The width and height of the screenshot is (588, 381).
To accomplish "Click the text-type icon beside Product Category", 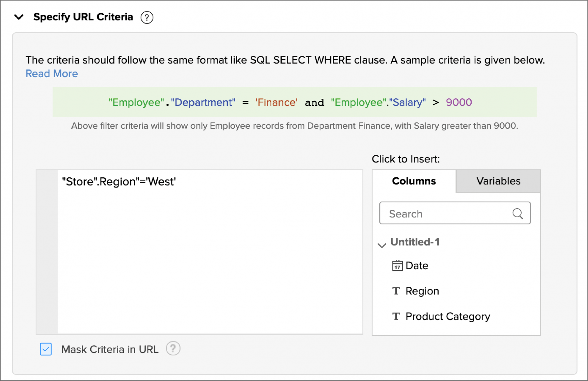I will (396, 316).
